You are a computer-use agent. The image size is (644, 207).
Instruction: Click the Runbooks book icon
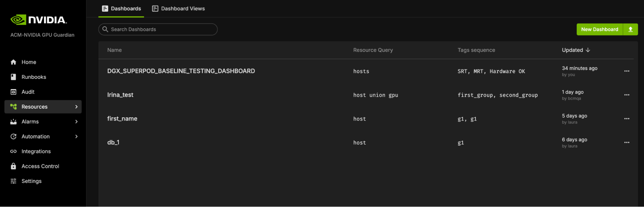point(14,77)
